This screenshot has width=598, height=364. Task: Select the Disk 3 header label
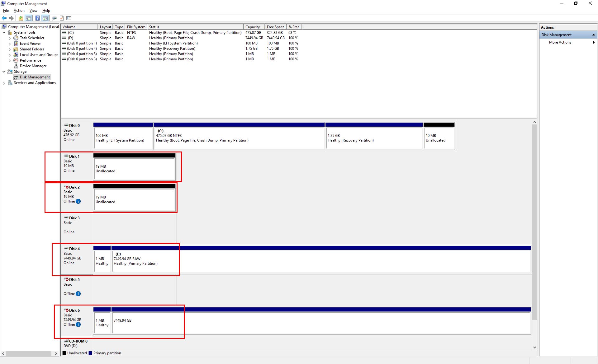pyautogui.click(x=77, y=228)
